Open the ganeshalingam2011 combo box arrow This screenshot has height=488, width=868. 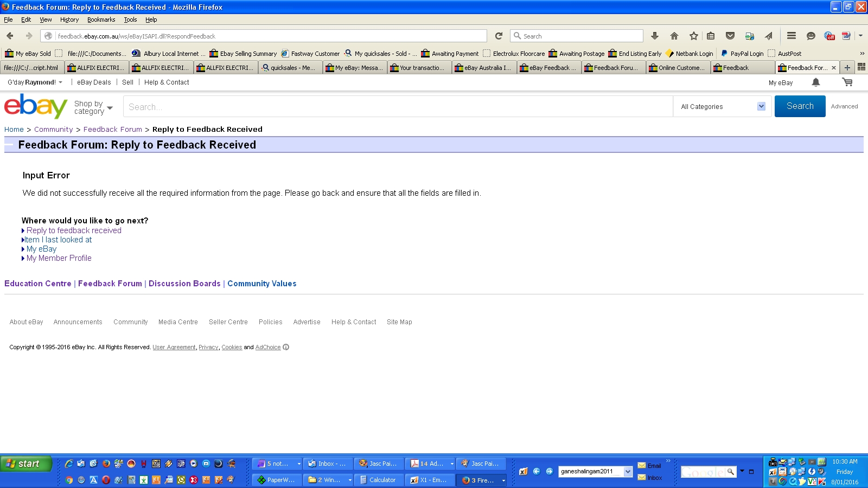click(x=628, y=471)
